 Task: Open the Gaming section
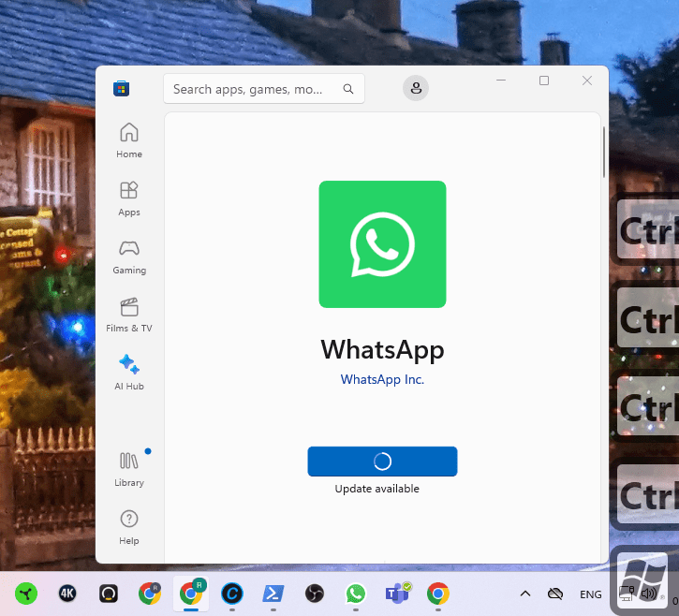pos(129,257)
